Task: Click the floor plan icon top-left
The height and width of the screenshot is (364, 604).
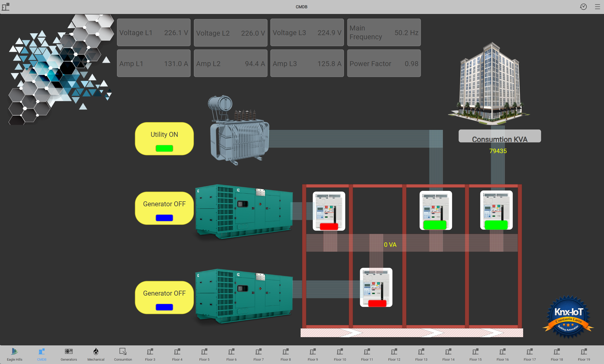Action: click(6, 7)
